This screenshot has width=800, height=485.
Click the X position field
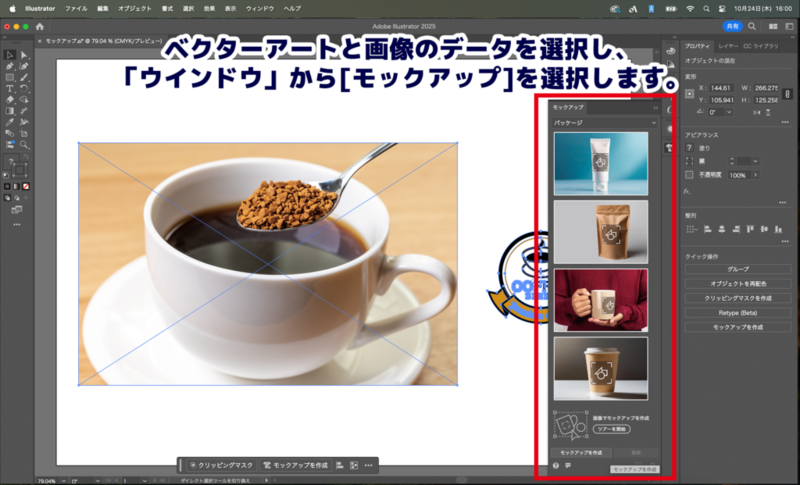pos(721,88)
